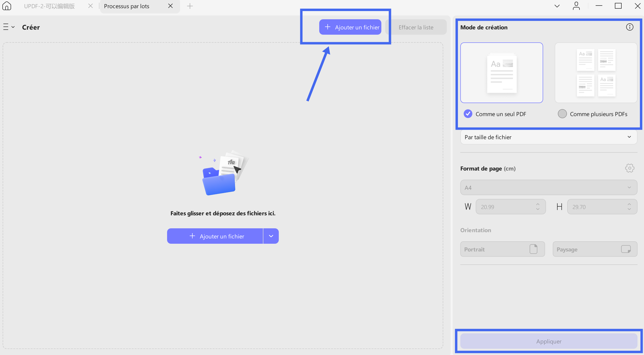Image resolution: width=644 pixels, height=355 pixels.
Task: Minimize the application window
Action: (x=599, y=6)
